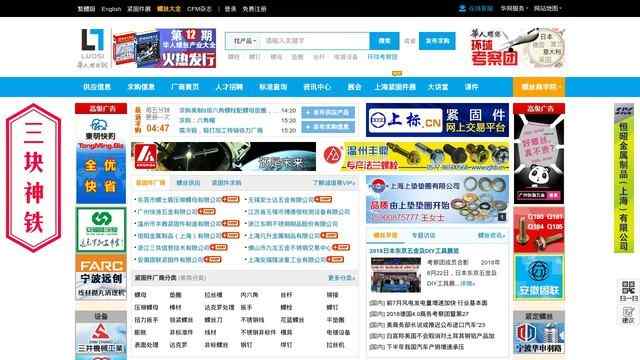The width and height of the screenshot is (640, 360).
Task: Click the green swirl logo ad in left sidebar
Action: click(101, 229)
